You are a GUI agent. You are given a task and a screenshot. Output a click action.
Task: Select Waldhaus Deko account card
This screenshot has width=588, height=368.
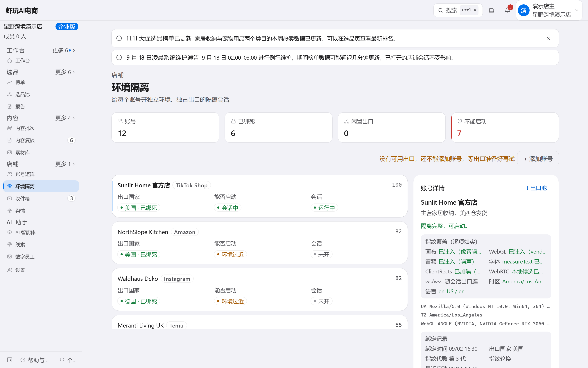tap(259, 289)
